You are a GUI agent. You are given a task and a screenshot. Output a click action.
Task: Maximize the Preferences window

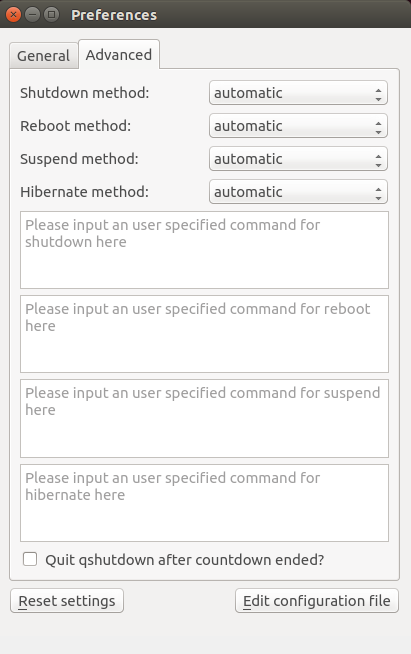click(x=51, y=15)
